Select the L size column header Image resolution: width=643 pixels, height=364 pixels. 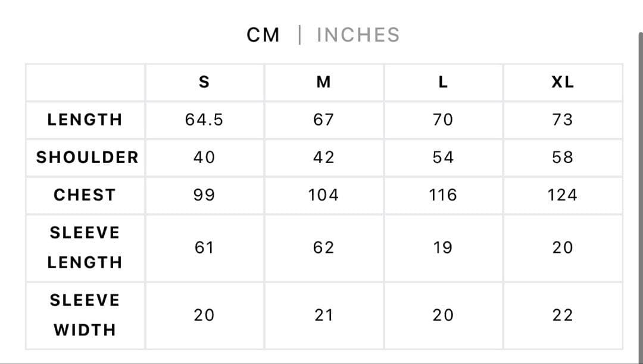coord(443,83)
